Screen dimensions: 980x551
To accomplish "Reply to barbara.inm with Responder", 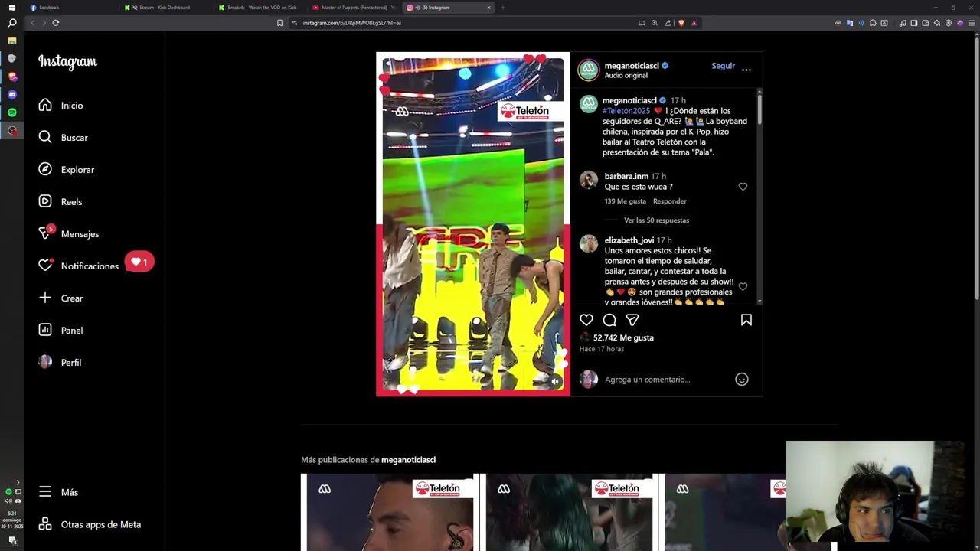I will tap(670, 201).
